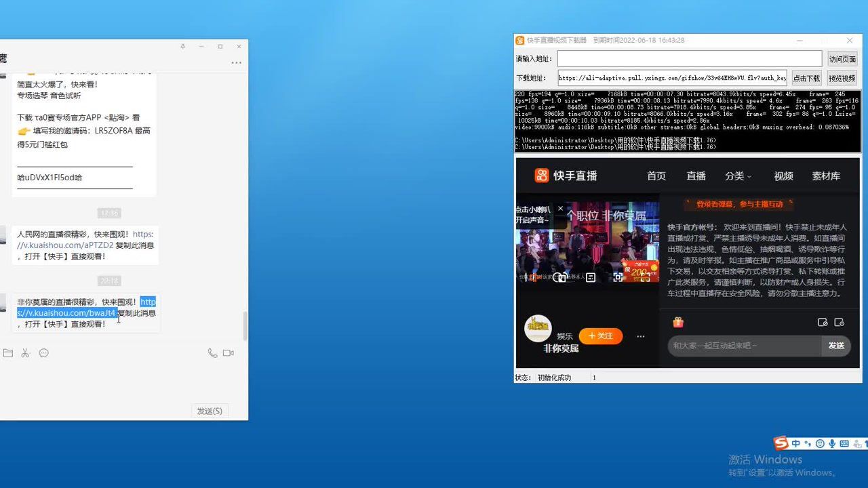This screenshot has height=488, width=868.
Task: Open the 直播 nav item
Action: [696, 176]
